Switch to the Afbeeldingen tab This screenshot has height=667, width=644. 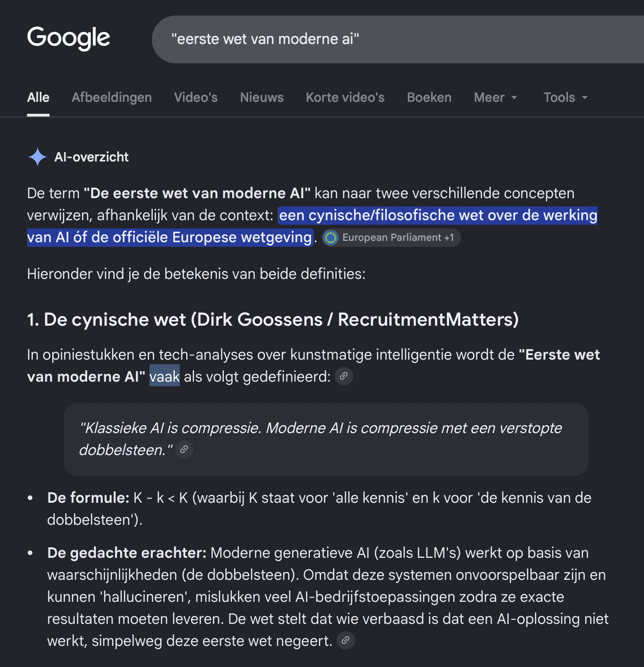[x=111, y=97]
